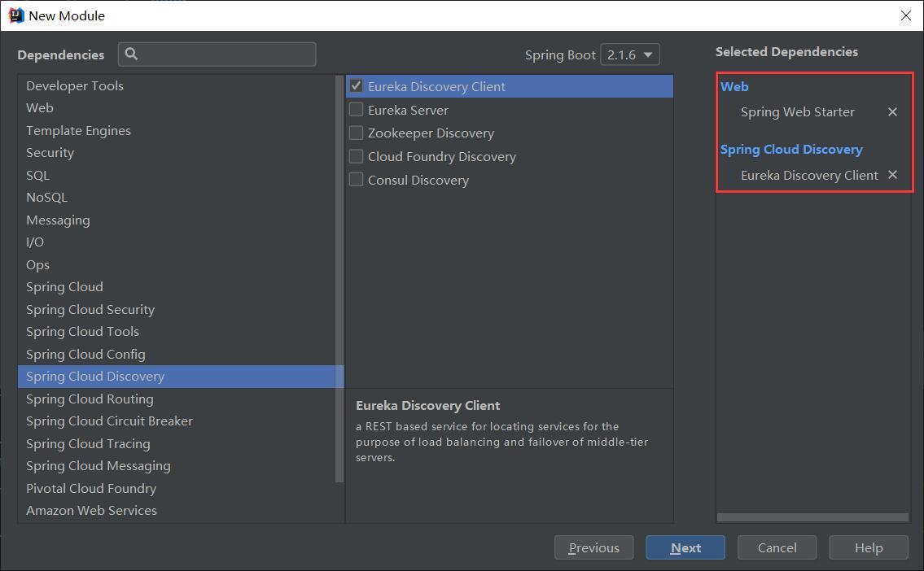The width and height of the screenshot is (924, 571).
Task: Click the Previous button
Action: click(x=593, y=547)
